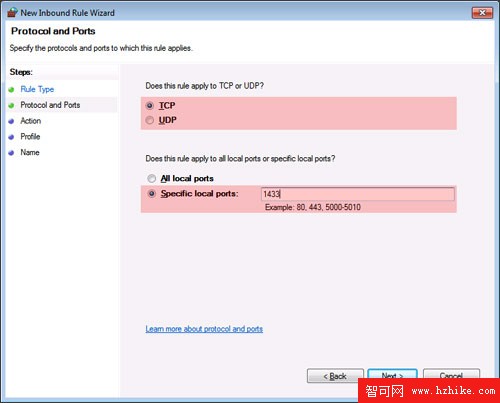500x403 pixels.
Task: Click the Example: 80, 443, 5000-5010 hint text
Action: click(313, 207)
